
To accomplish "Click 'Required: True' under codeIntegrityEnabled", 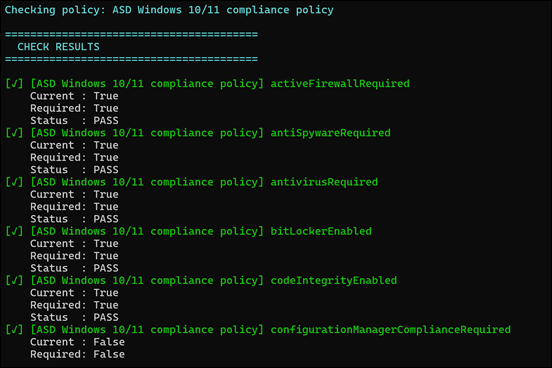I will pos(74,305).
